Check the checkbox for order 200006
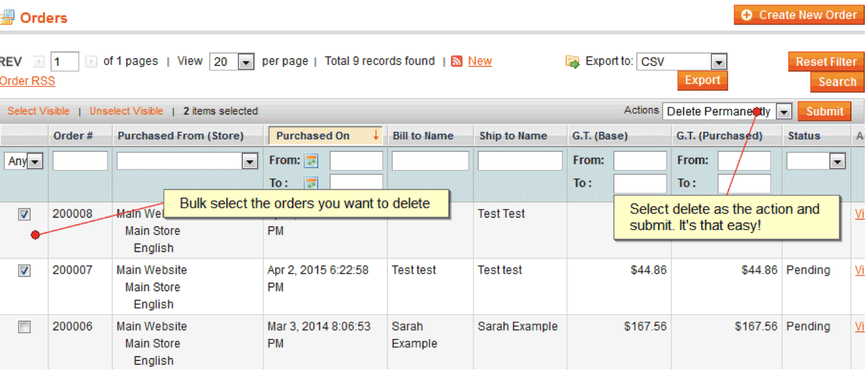Image resolution: width=868 pixels, height=370 pixels. [24, 327]
